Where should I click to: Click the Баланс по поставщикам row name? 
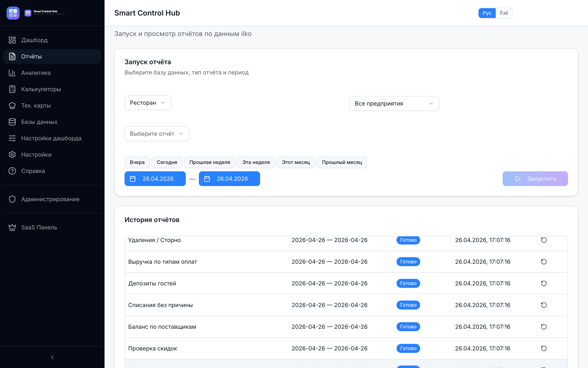coord(162,327)
